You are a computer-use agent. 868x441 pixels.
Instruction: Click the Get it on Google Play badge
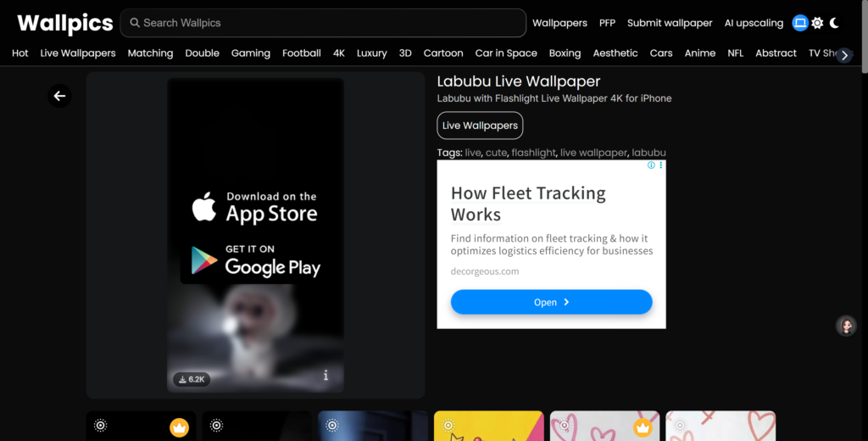pyautogui.click(x=256, y=261)
